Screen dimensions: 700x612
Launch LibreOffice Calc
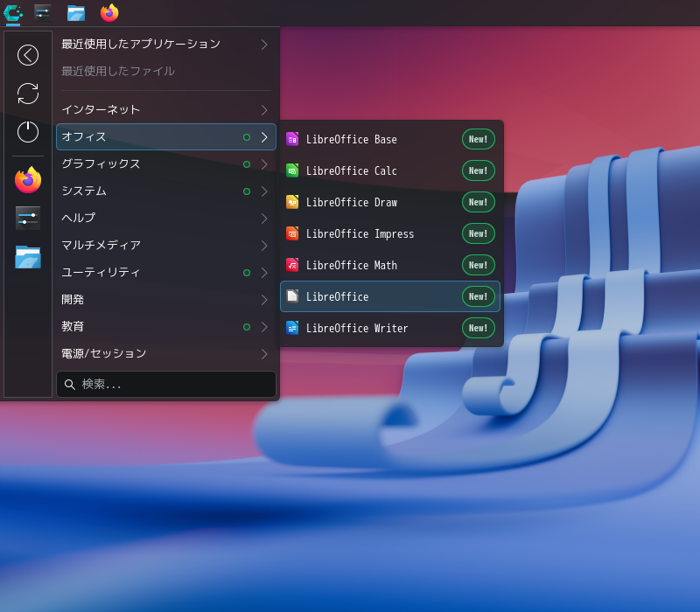click(389, 170)
